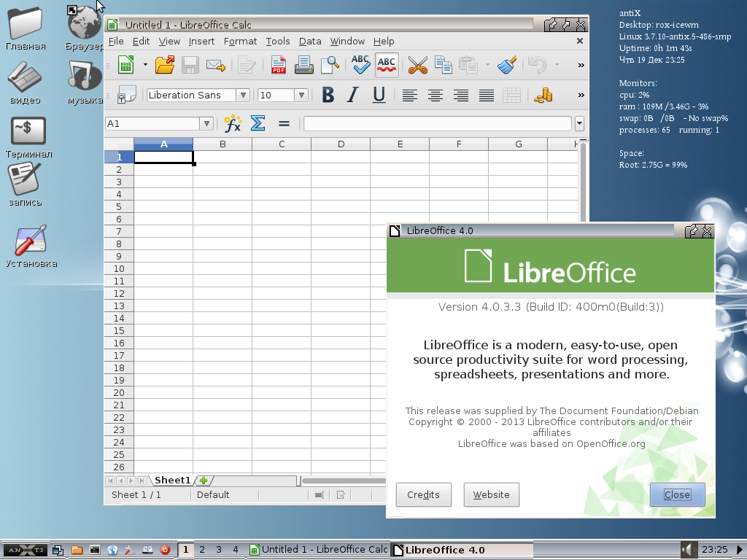The image size is (747, 560).
Task: Open the font size 10 dropdown
Action: (x=301, y=96)
